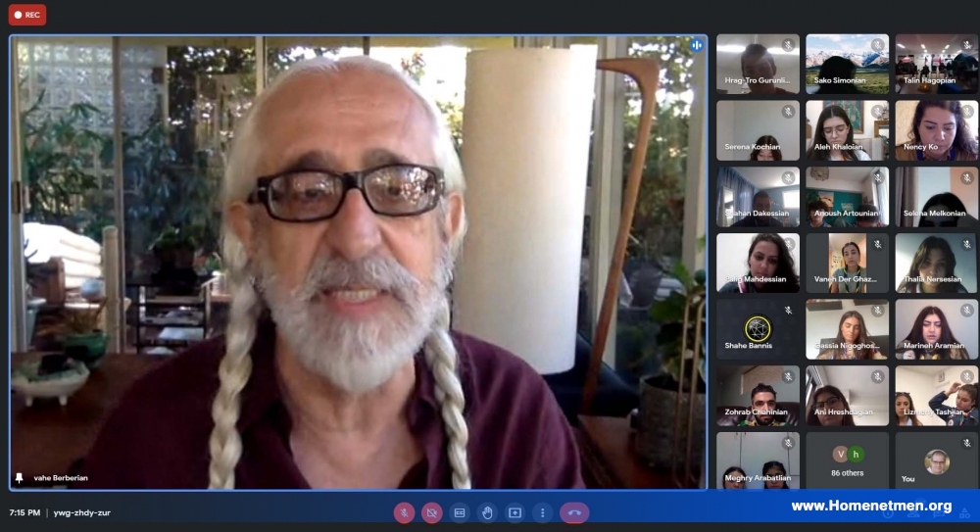Open your own "You" tile
This screenshot has height=532, width=980.
click(936, 460)
